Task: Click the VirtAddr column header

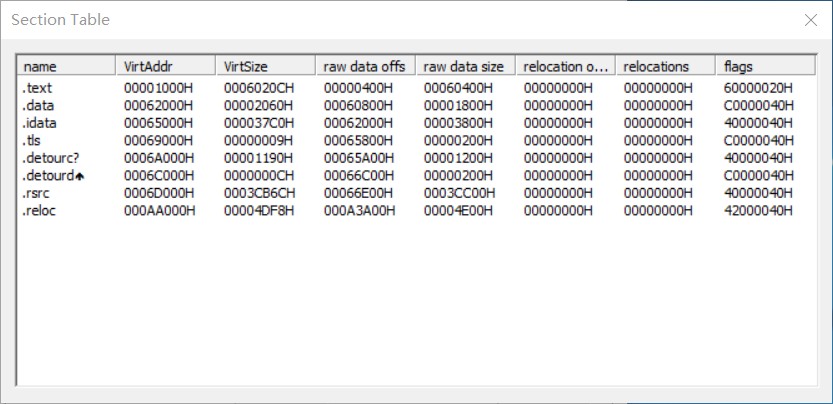Action: click(x=166, y=66)
